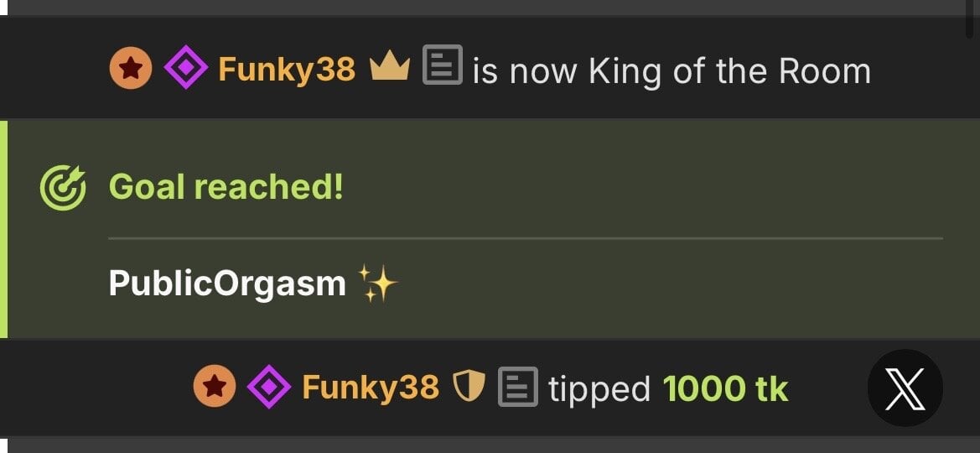Click the word "tipped" in the tip message
This screenshot has height=453, width=980.
tap(599, 389)
